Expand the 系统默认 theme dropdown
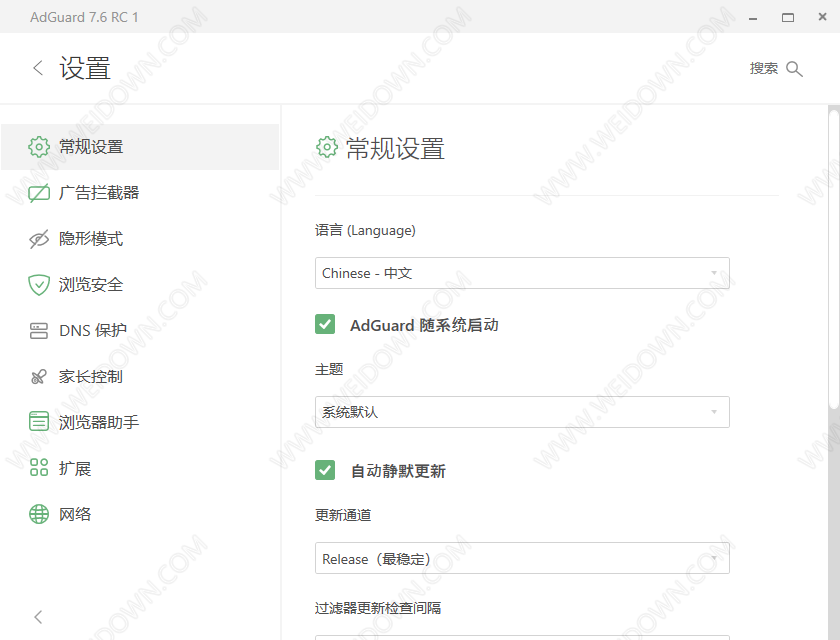Viewport: 840px width, 640px height. coord(522,412)
